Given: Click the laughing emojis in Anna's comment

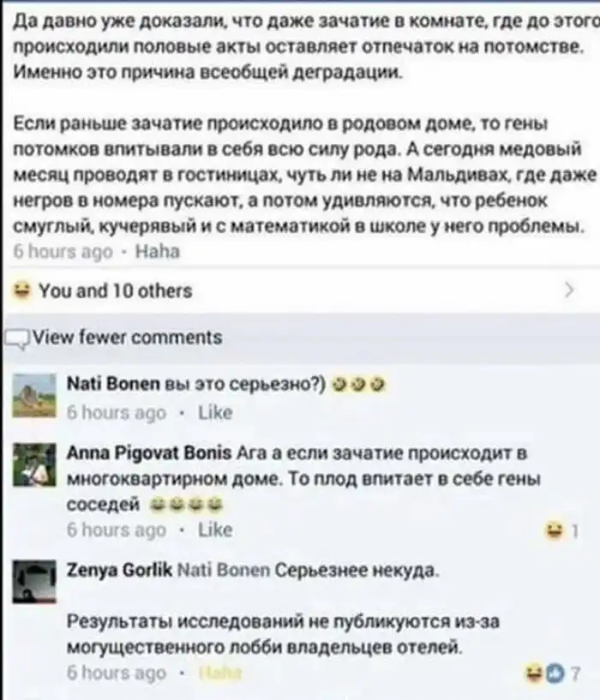Looking at the screenshot, I should pyautogui.click(x=185, y=505).
